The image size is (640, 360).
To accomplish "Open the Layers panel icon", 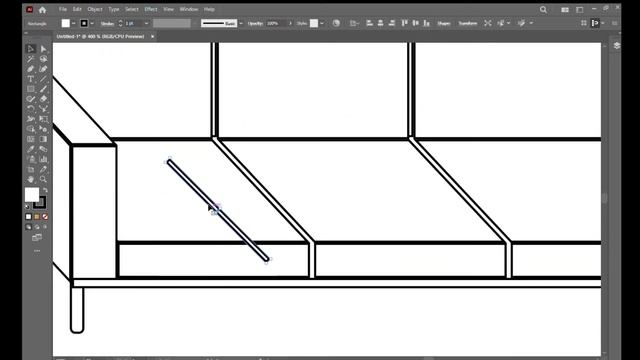I will tap(617, 46).
